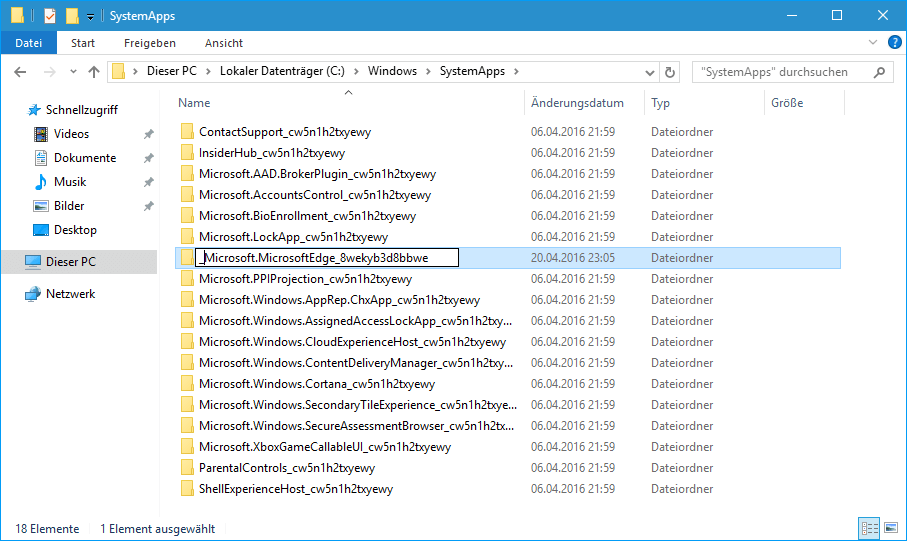Open the Freigeben ribbon tab
This screenshot has width=907, height=541.
point(150,43)
